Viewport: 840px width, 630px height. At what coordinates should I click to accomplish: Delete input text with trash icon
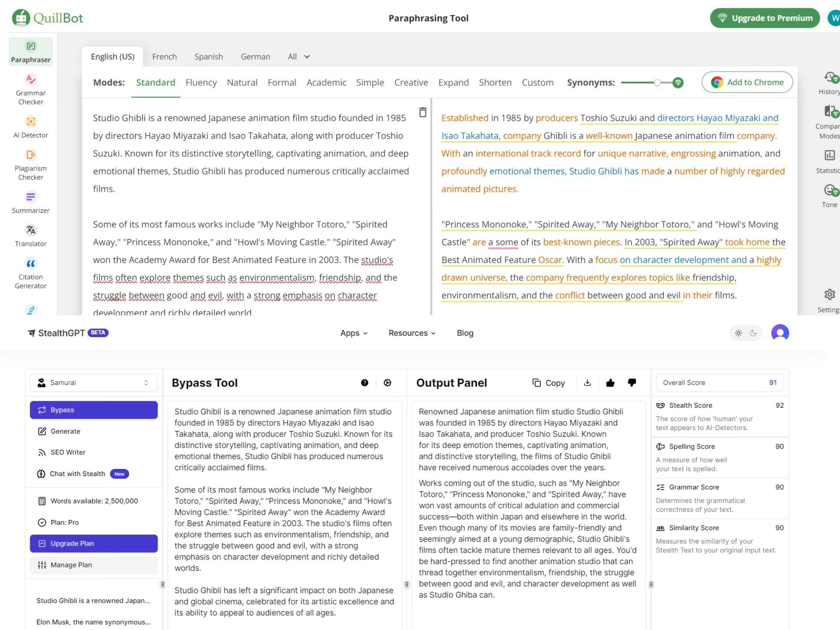click(422, 113)
